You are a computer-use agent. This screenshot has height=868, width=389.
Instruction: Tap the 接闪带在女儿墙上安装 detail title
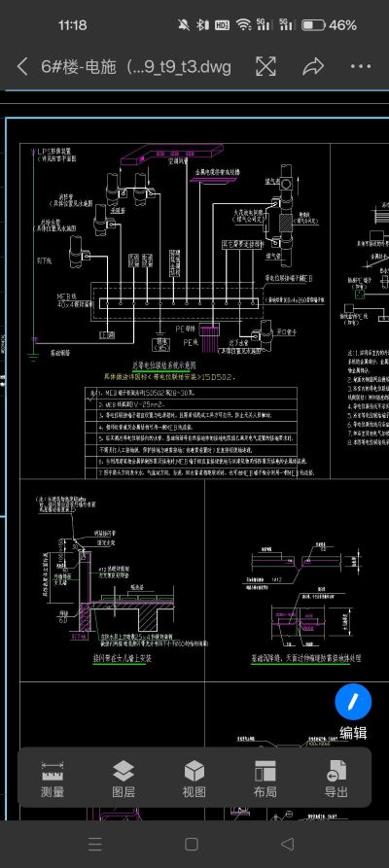(122, 659)
